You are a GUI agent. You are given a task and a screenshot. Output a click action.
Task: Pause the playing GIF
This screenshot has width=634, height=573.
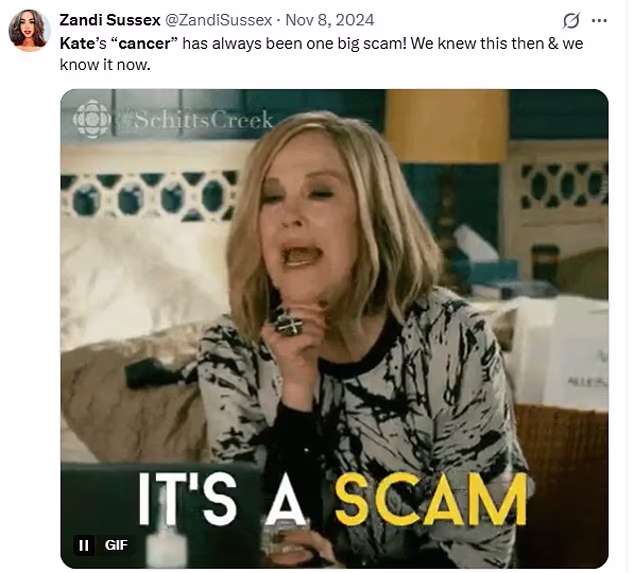click(84, 545)
